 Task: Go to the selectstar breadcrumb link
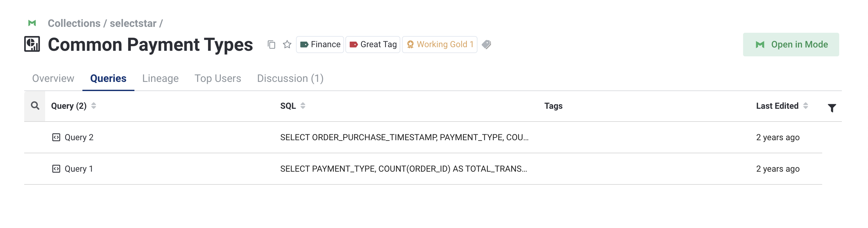click(x=133, y=23)
